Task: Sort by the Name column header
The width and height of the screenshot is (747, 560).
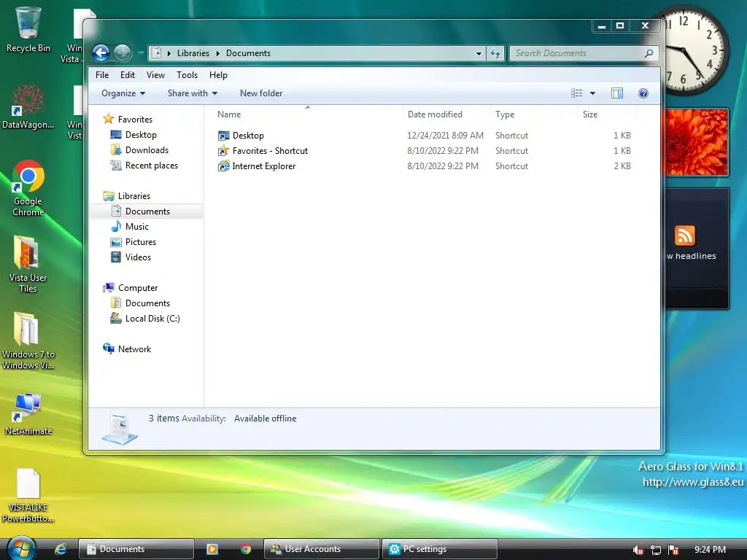Action: (308, 114)
